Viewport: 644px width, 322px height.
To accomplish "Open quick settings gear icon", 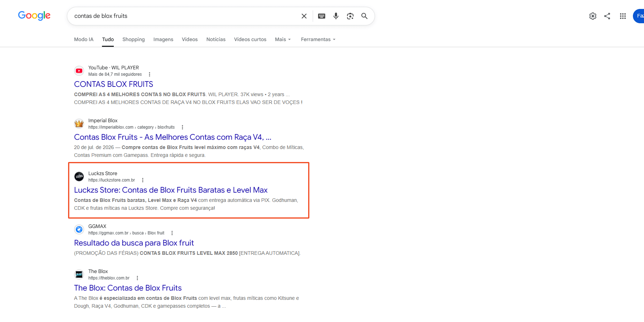I will (x=593, y=16).
